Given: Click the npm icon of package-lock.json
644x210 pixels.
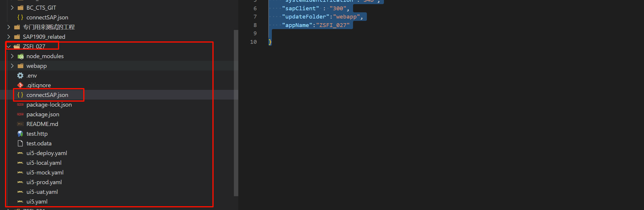Looking at the screenshot, I should [20, 105].
